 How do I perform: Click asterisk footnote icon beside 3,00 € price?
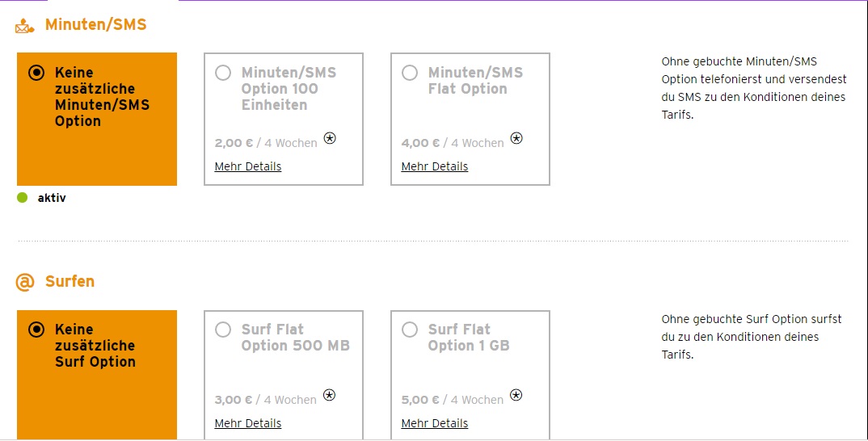[x=330, y=395]
